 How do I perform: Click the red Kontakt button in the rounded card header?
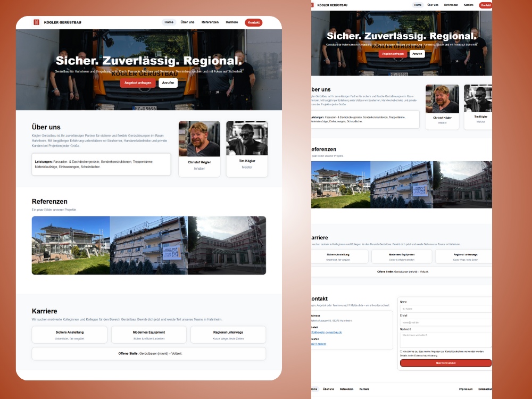coord(253,22)
